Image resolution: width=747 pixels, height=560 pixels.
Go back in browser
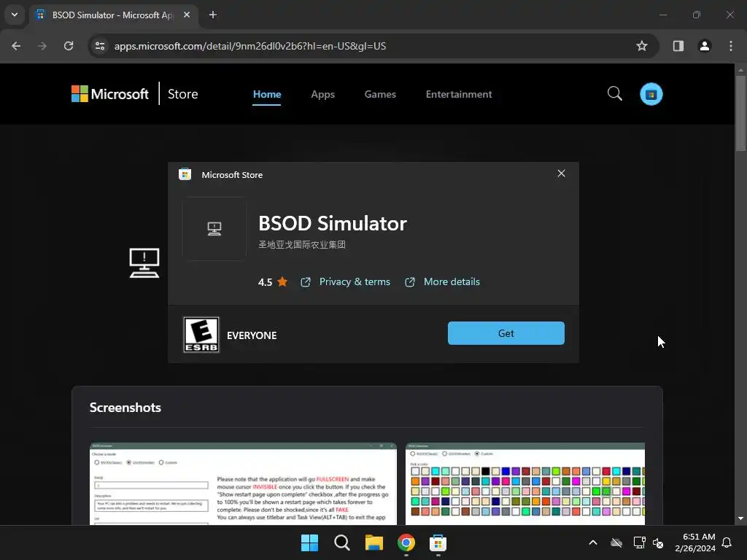coord(16,46)
